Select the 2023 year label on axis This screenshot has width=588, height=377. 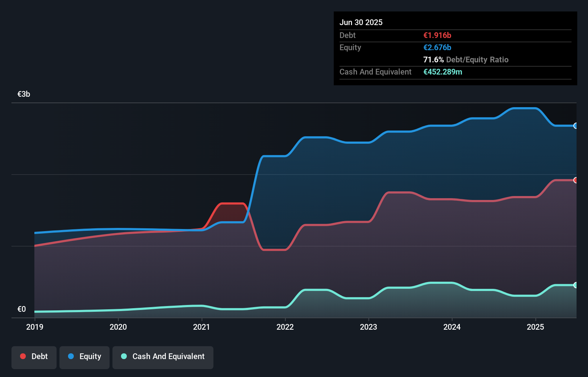[x=369, y=327]
